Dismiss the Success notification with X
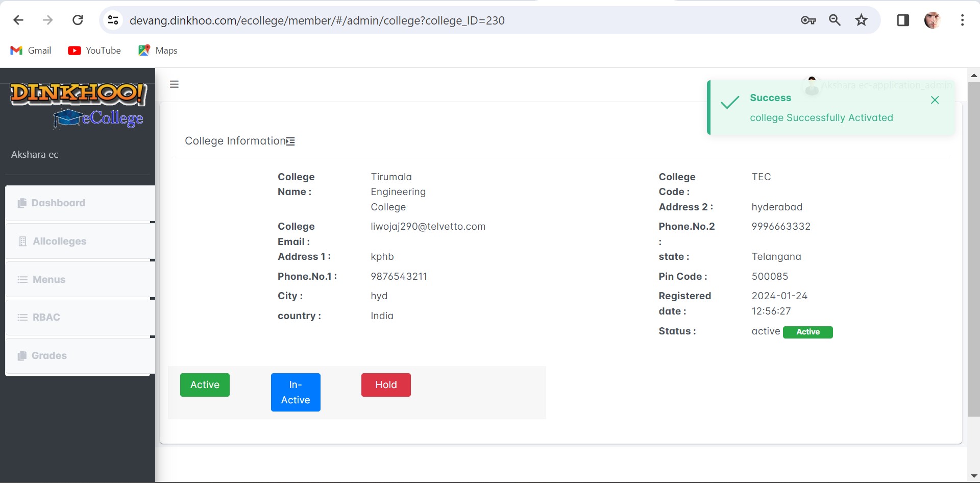The width and height of the screenshot is (980, 483). pyautogui.click(x=935, y=100)
